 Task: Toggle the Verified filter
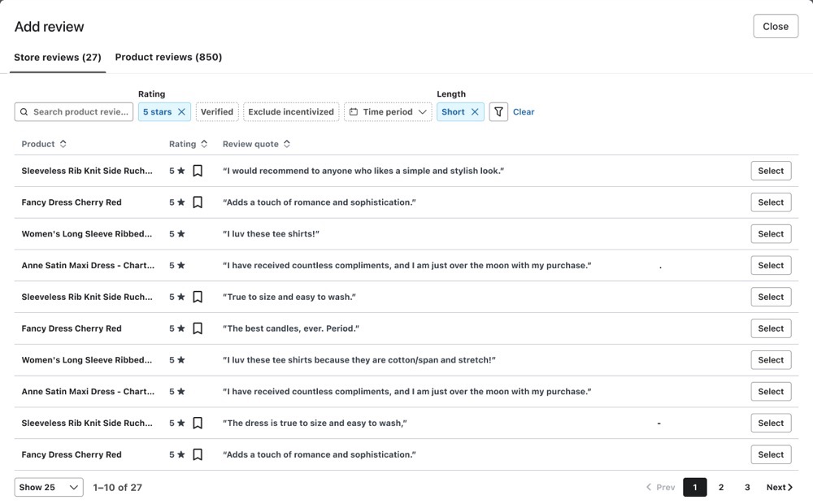tap(217, 112)
